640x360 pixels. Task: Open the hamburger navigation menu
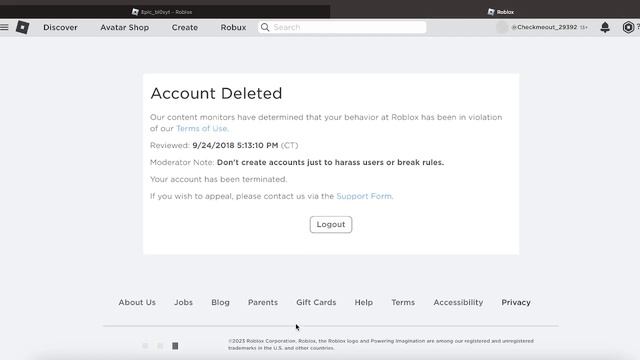coord(4,27)
